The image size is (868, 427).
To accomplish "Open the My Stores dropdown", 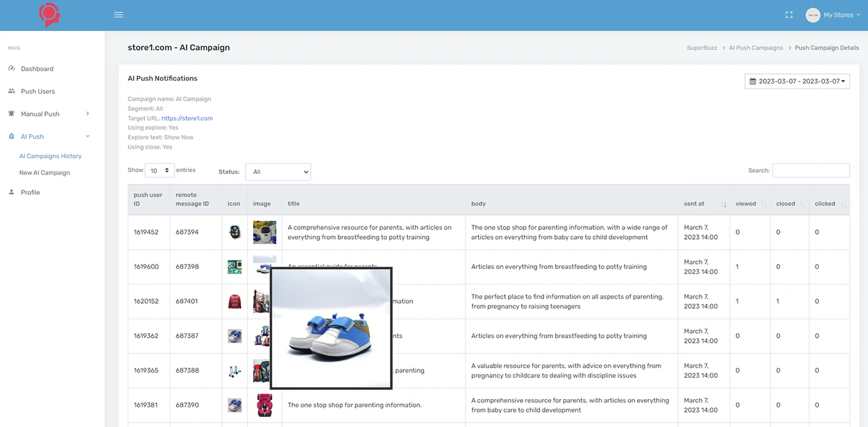I will point(841,15).
